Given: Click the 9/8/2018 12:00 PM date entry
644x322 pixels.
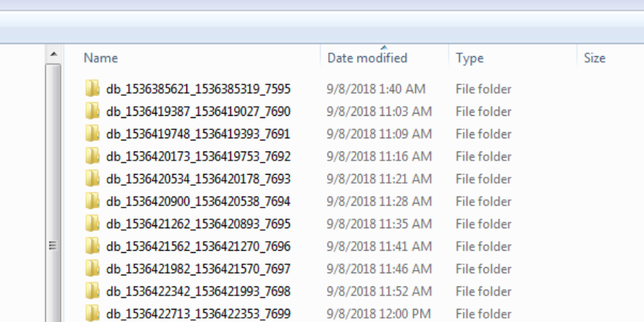Looking at the screenshot, I should (x=379, y=314).
